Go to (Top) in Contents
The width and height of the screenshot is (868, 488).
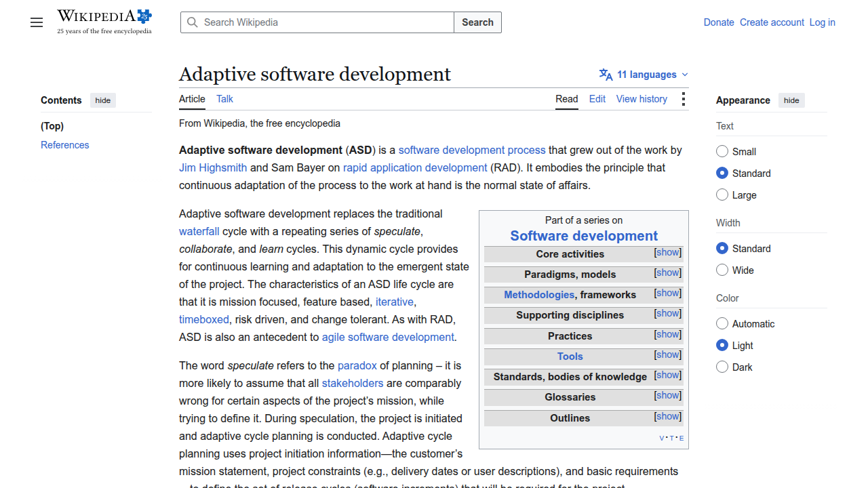(52, 126)
